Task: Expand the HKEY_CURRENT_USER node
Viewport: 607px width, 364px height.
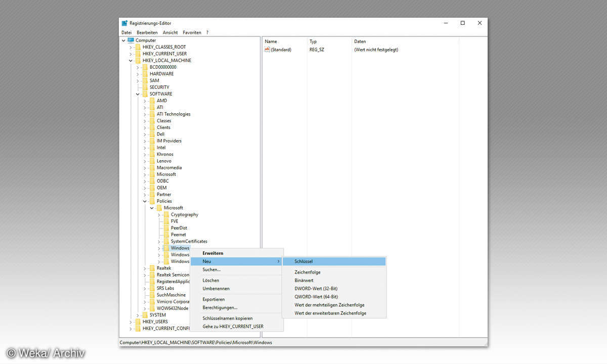Action: tap(131, 54)
